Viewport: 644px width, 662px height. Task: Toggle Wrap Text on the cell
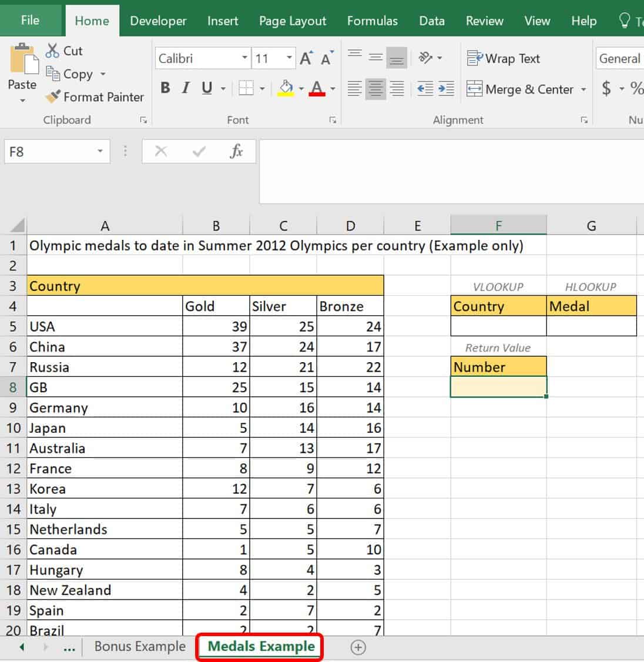click(504, 58)
